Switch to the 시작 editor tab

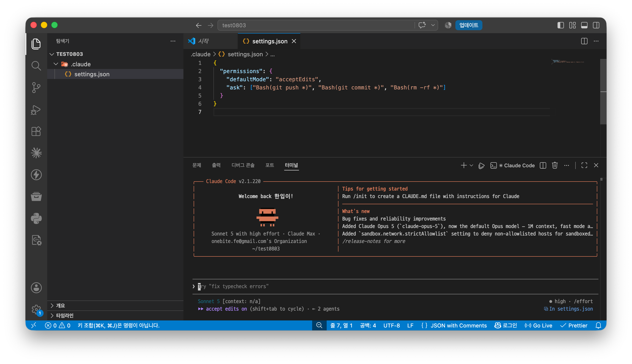tap(210, 41)
